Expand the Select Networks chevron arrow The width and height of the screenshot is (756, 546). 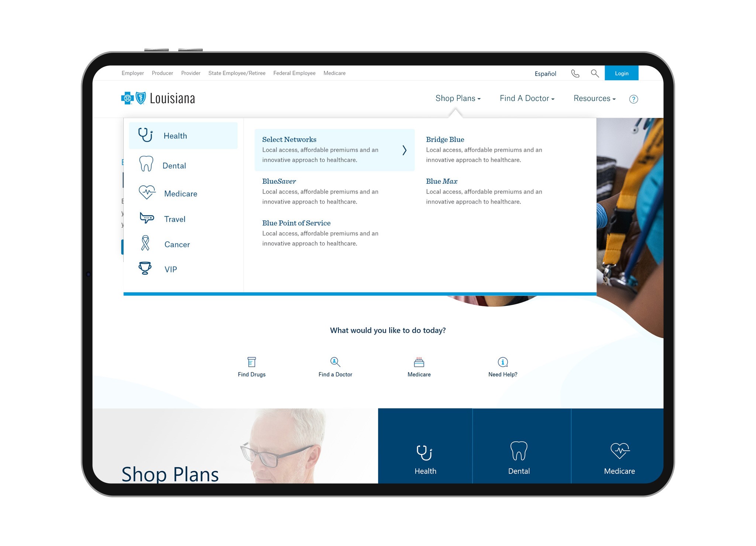click(405, 150)
